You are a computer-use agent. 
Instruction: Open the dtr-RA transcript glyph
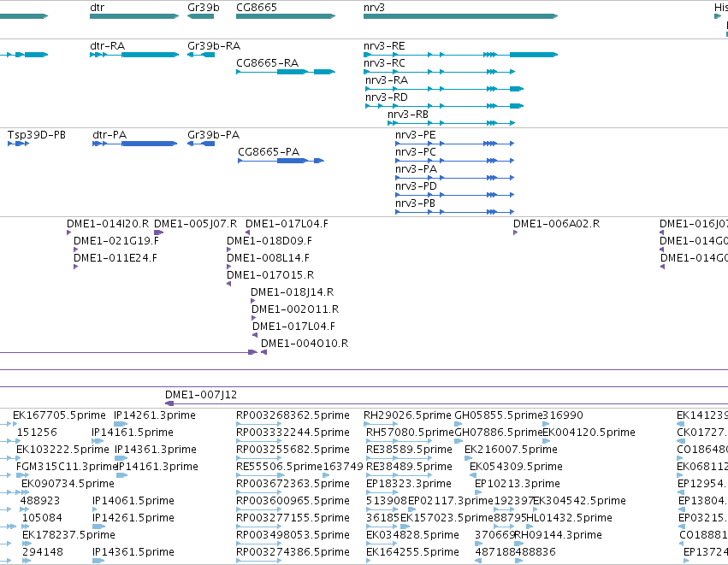click(134, 55)
